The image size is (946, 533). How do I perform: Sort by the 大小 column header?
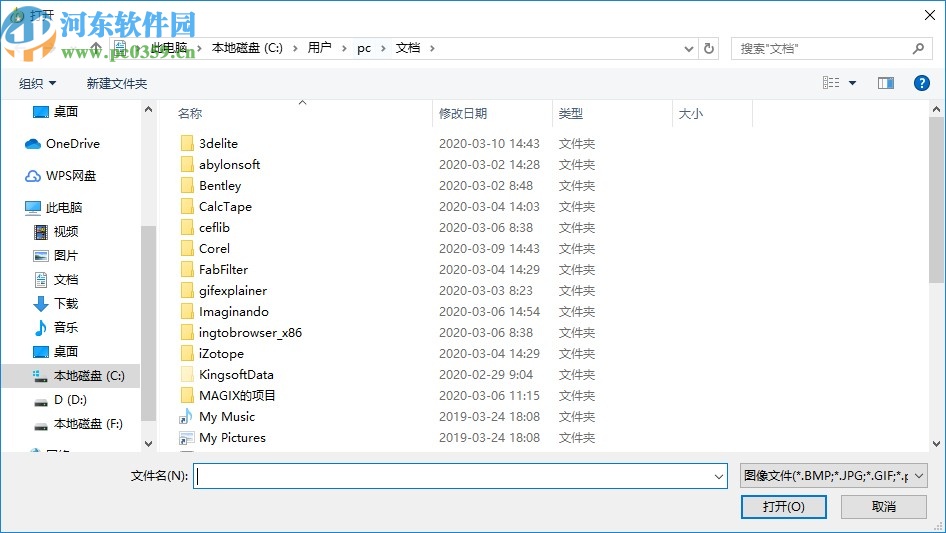[691, 113]
